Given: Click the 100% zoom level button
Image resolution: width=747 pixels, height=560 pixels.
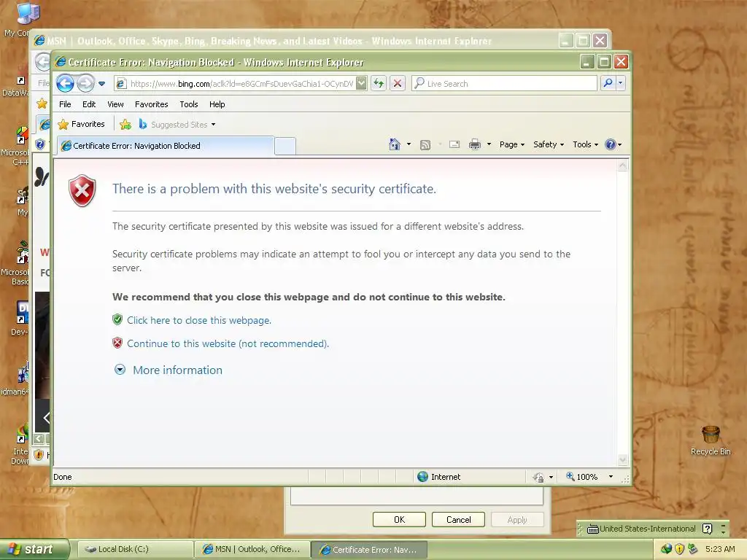Looking at the screenshot, I should (581, 477).
